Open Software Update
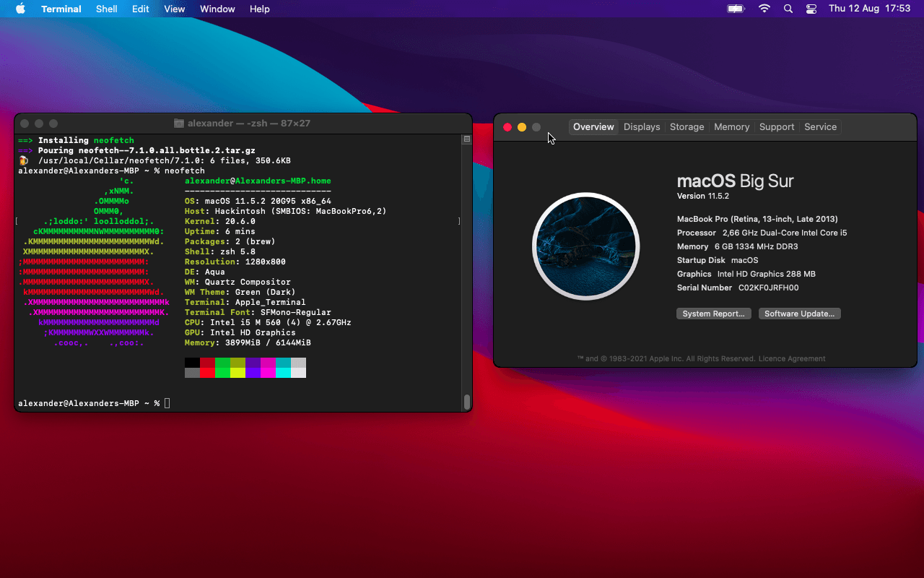Viewport: 924px width, 578px height. (x=799, y=314)
